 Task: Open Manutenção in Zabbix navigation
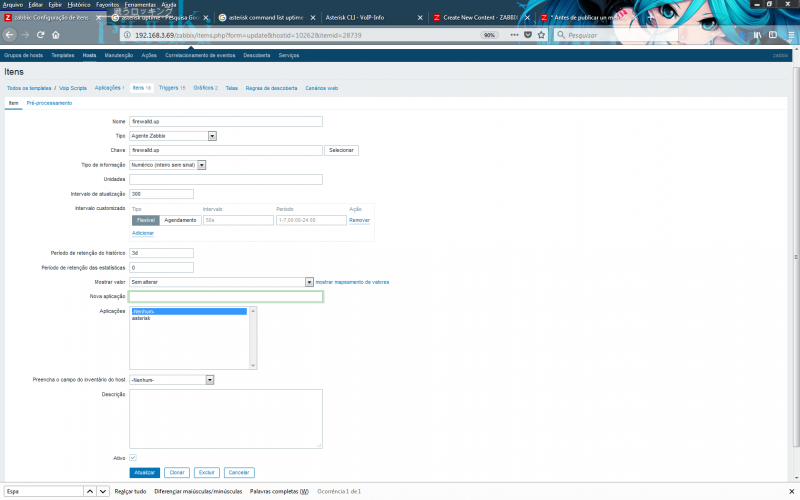[x=119, y=55]
